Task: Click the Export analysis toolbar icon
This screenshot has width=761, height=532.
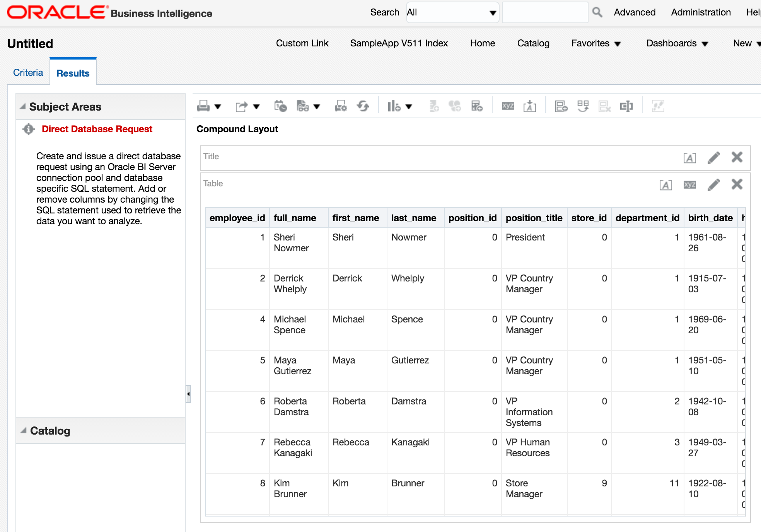Action: click(x=242, y=106)
